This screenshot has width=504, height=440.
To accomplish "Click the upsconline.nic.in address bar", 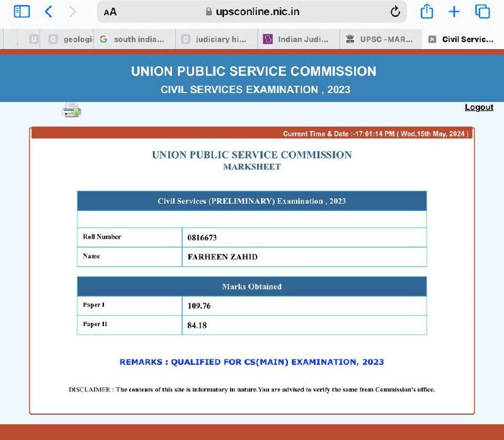I will [252, 12].
